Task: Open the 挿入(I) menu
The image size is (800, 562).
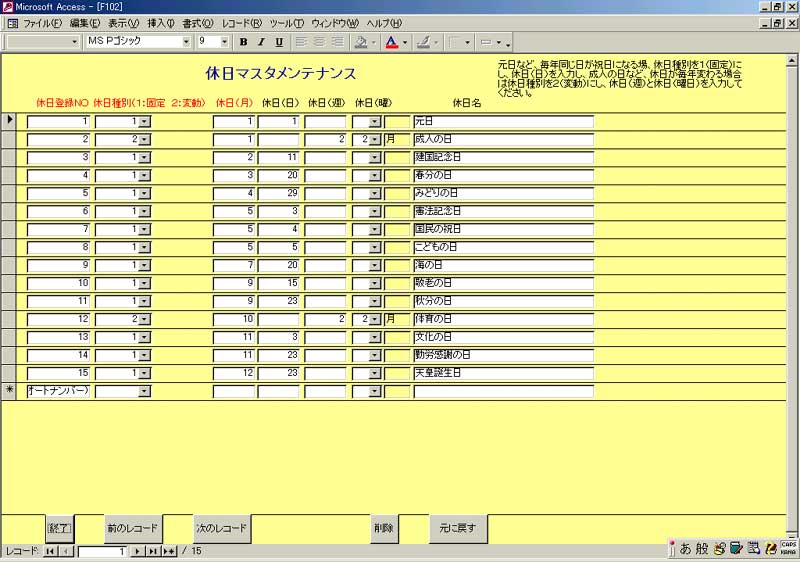Action: [x=161, y=23]
